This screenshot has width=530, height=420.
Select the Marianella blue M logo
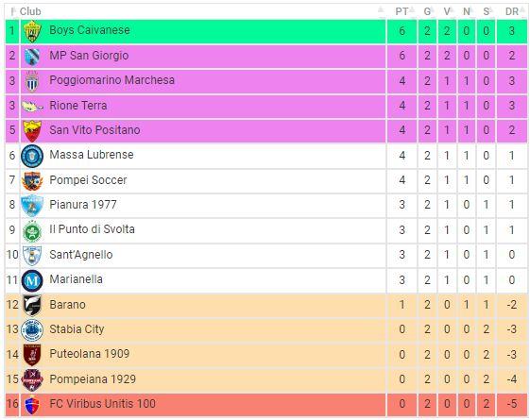pos(32,280)
